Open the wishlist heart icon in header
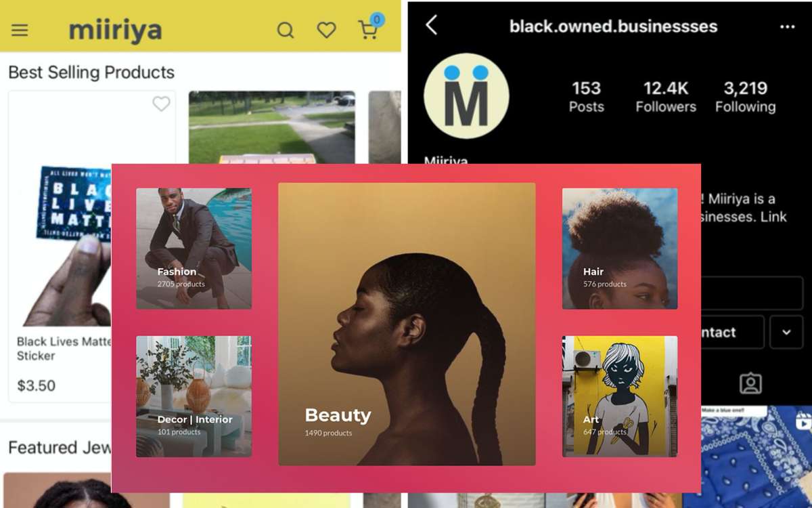 tap(327, 30)
